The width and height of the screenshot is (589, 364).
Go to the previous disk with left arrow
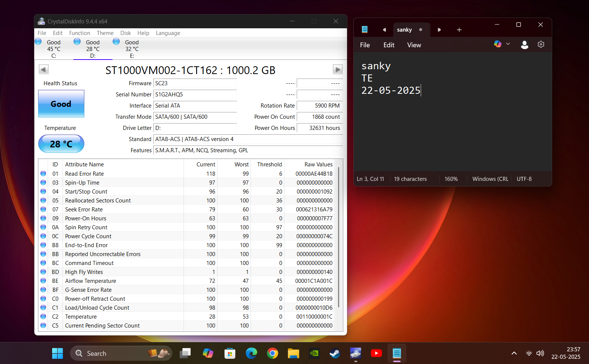(44, 70)
